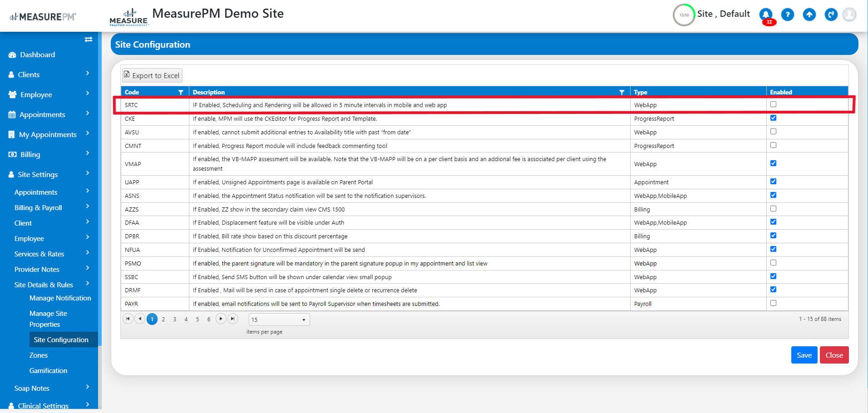Filter the Description column with funnel icon
Screen dimensions: 868x413
[x=621, y=92]
